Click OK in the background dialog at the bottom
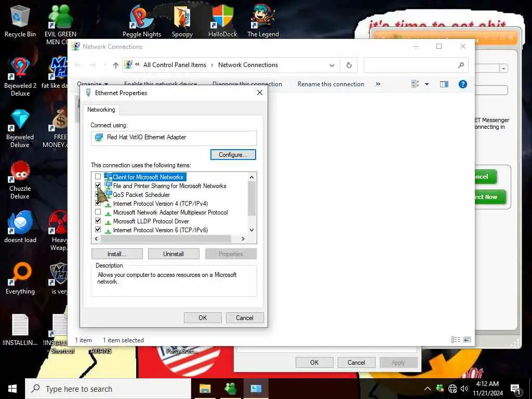 (314, 362)
